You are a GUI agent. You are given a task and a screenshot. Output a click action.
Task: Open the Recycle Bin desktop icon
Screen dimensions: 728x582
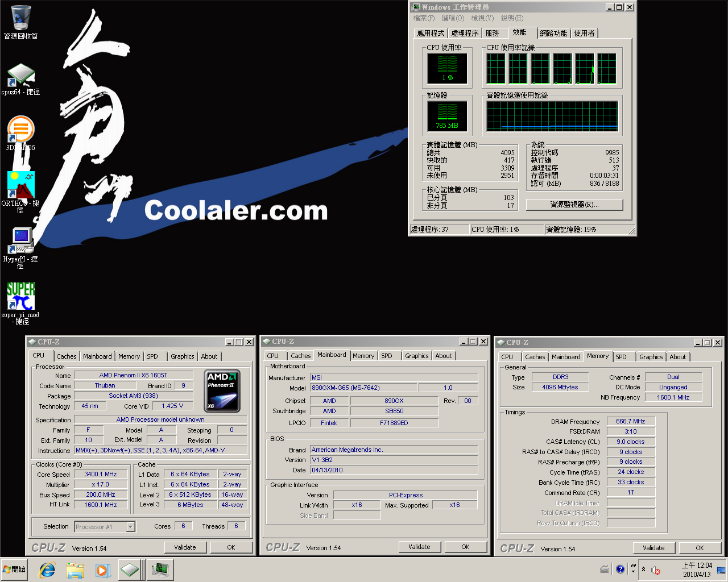[x=21, y=22]
